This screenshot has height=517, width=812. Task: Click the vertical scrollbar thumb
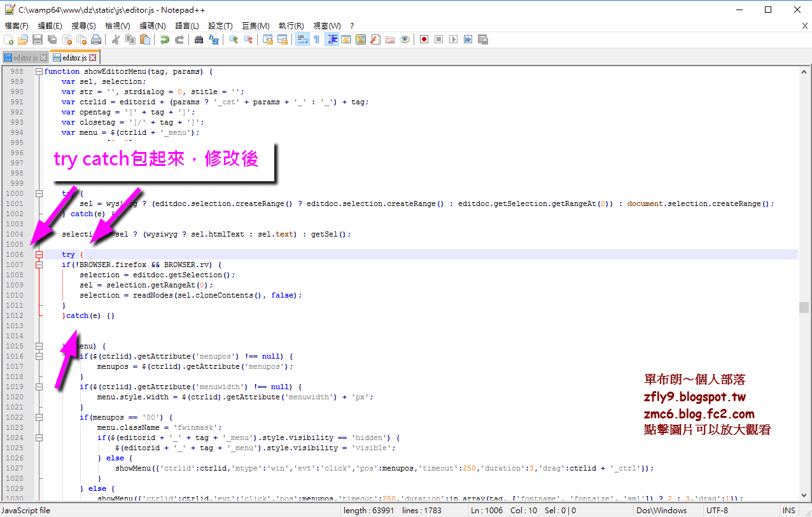point(804,308)
